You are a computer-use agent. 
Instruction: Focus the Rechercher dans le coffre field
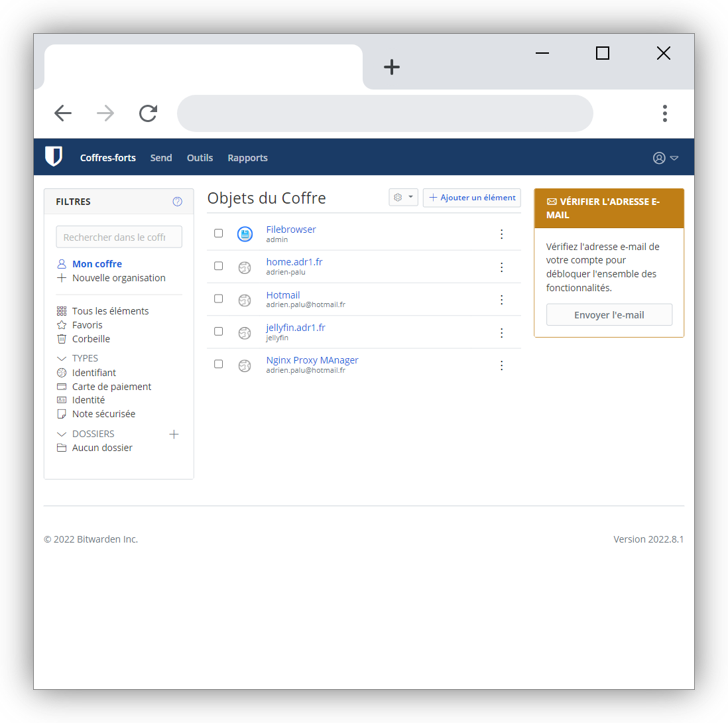click(x=119, y=237)
